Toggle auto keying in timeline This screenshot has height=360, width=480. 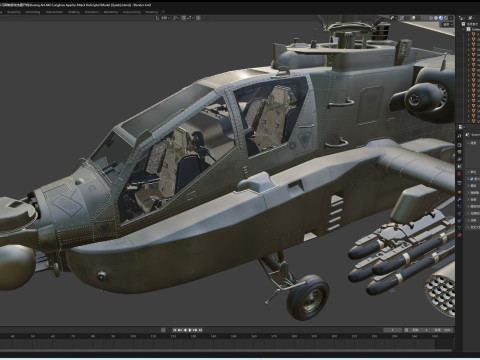coord(163,330)
